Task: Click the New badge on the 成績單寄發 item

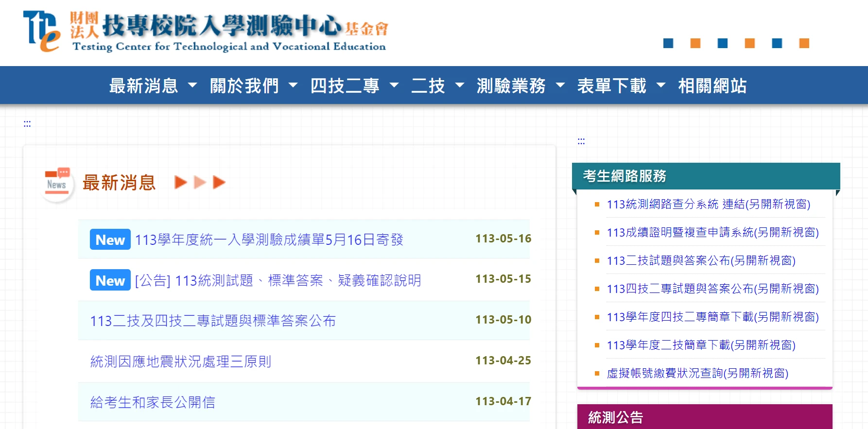Action: click(x=110, y=240)
